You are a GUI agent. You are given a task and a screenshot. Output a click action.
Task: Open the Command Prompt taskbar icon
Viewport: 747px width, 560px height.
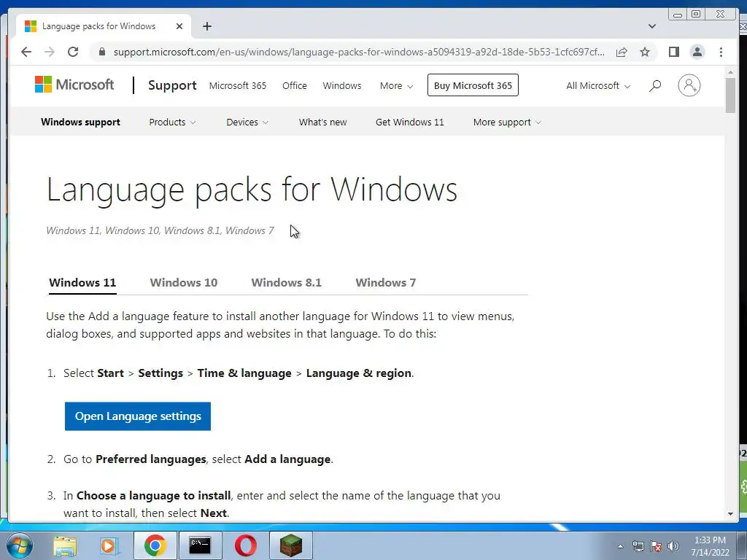[200, 545]
